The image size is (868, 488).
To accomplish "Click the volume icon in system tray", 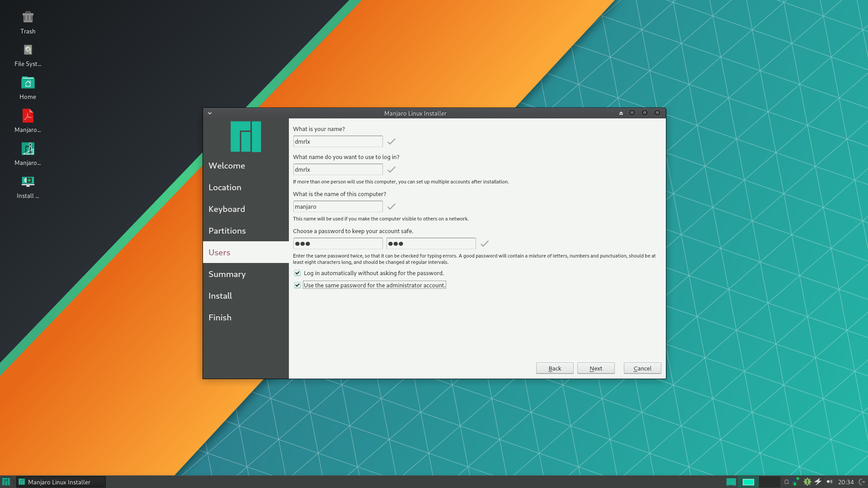I will coord(829,482).
